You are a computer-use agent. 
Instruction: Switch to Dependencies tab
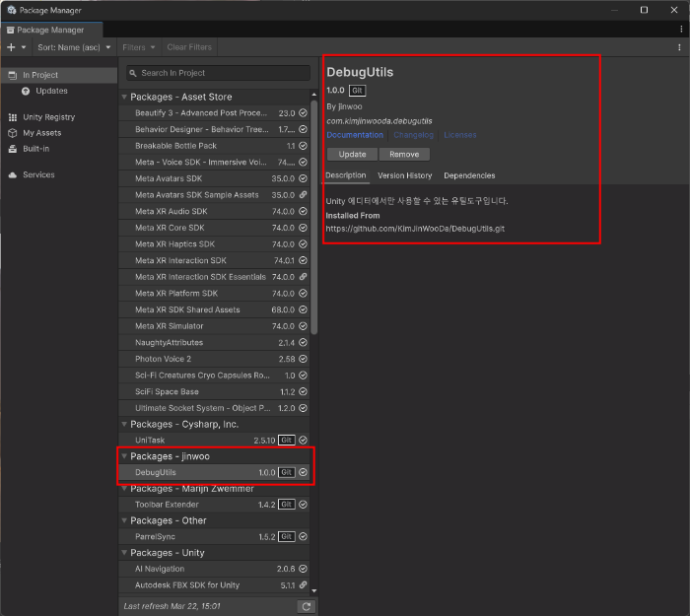469,175
